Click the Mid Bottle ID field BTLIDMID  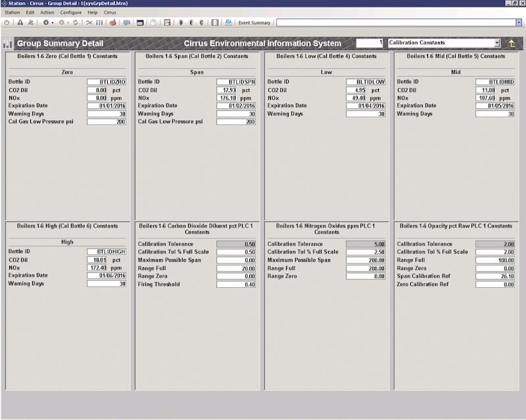click(x=495, y=82)
